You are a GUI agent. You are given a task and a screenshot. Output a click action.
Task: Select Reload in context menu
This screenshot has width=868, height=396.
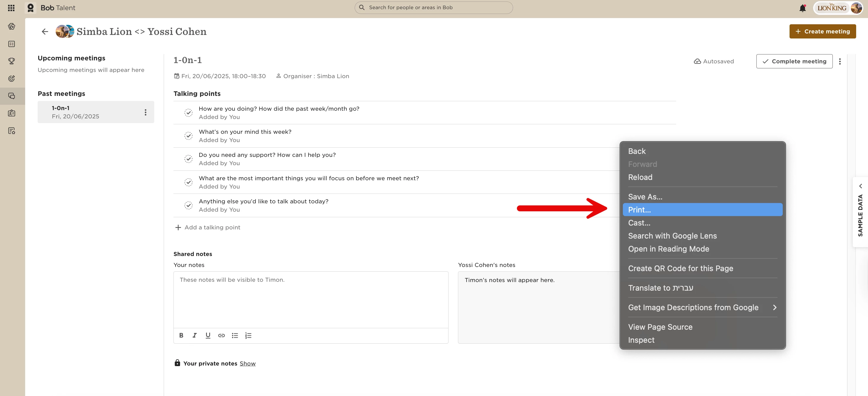click(702, 177)
